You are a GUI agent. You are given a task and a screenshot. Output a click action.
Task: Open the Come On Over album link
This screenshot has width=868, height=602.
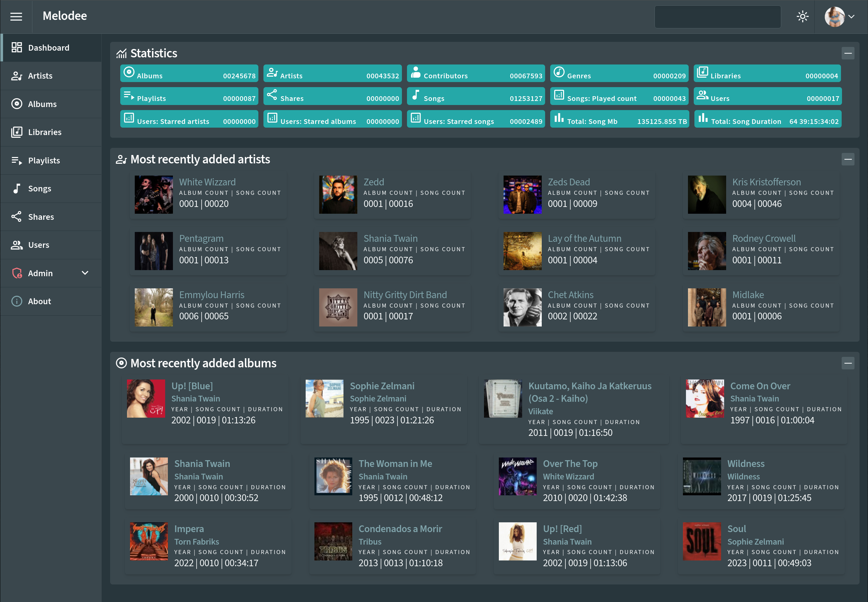click(760, 386)
